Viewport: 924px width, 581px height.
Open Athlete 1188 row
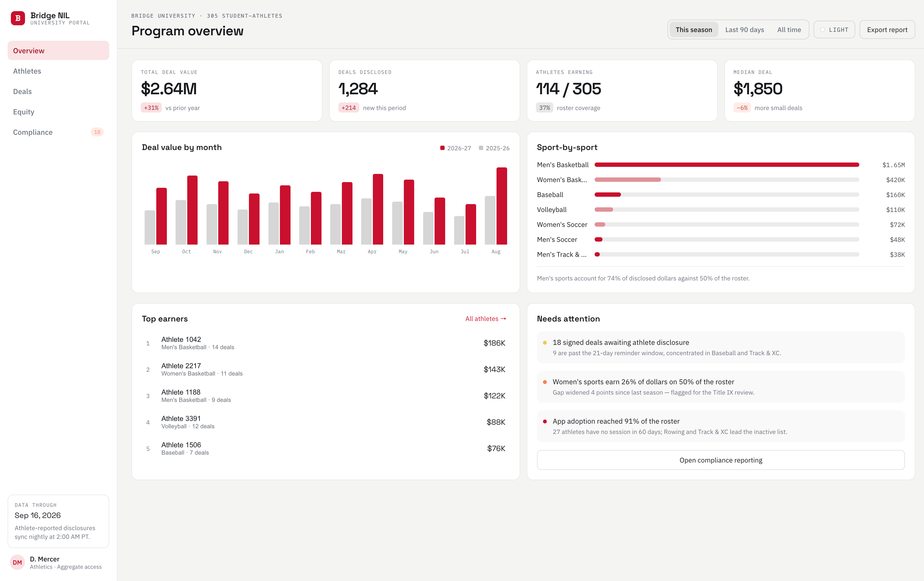325,396
